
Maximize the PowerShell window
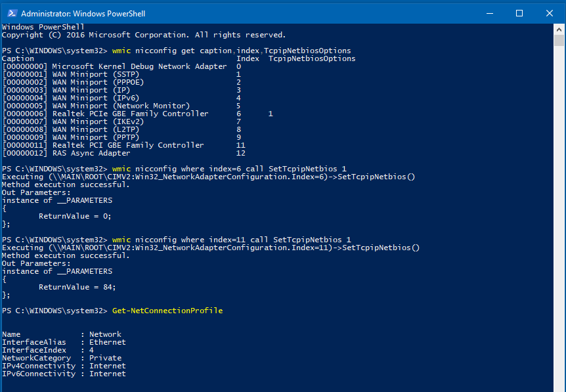coord(519,13)
